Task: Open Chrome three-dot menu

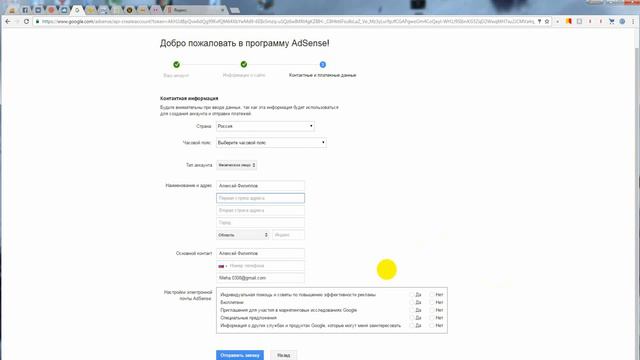Action: pyautogui.click(x=633, y=21)
